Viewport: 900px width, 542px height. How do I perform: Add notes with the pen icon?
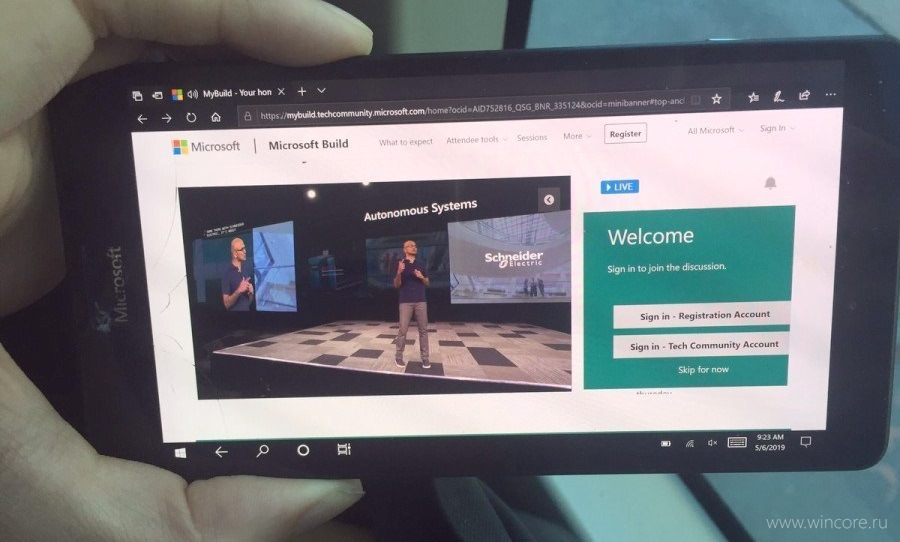[778, 96]
